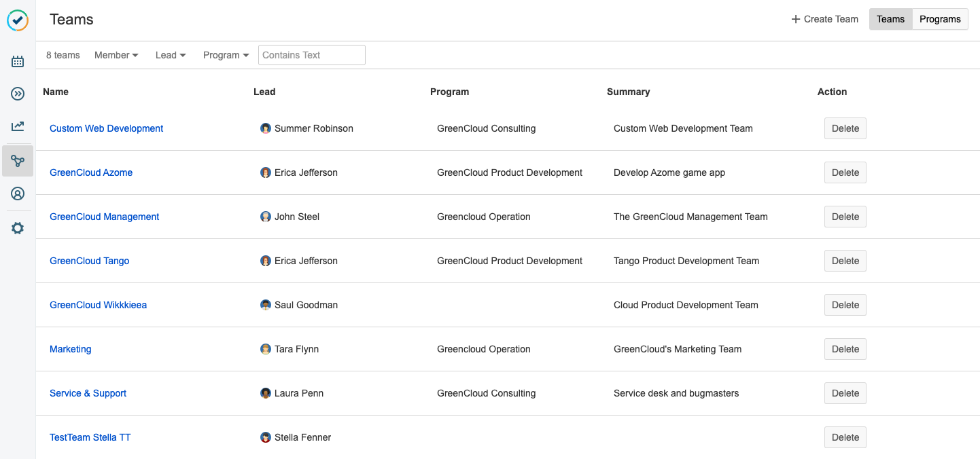Image resolution: width=980 pixels, height=459 pixels.
Task: Delete the Marketing team
Action: [x=845, y=349]
